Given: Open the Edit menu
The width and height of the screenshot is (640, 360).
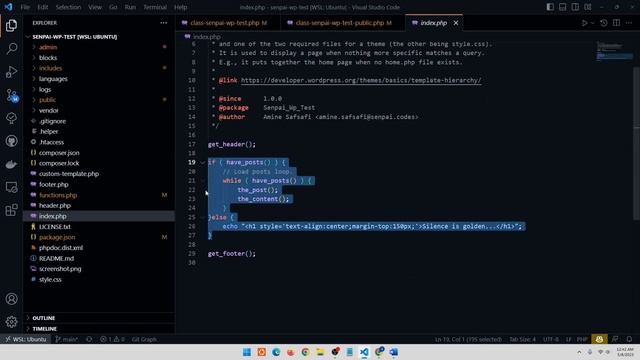Looking at the screenshot, I should click(42, 7).
